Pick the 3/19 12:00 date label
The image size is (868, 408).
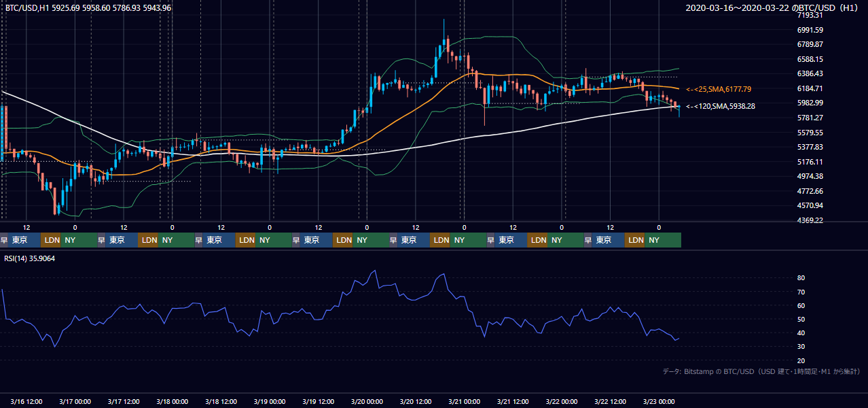pyautogui.click(x=319, y=401)
